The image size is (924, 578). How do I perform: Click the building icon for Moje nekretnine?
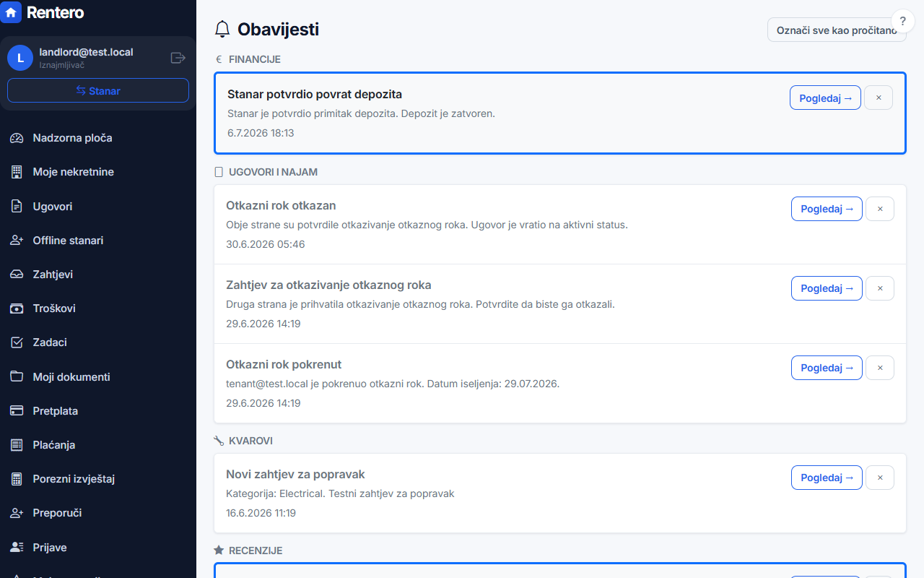(x=17, y=172)
